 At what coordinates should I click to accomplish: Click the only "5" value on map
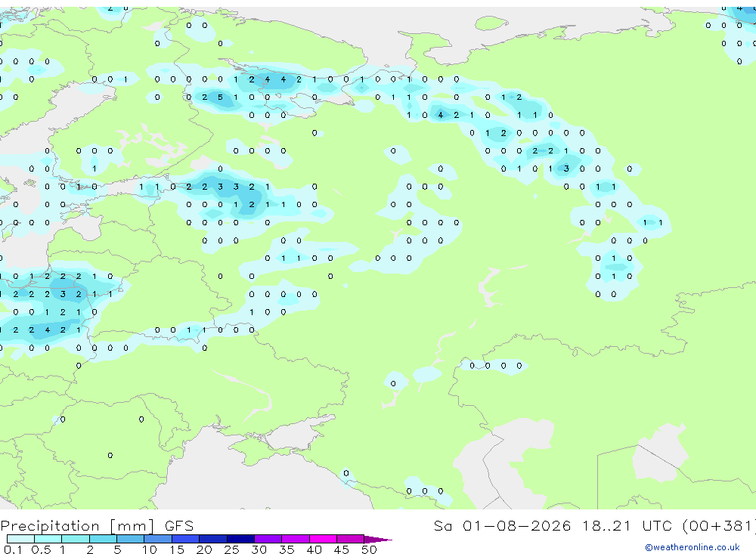220,97
